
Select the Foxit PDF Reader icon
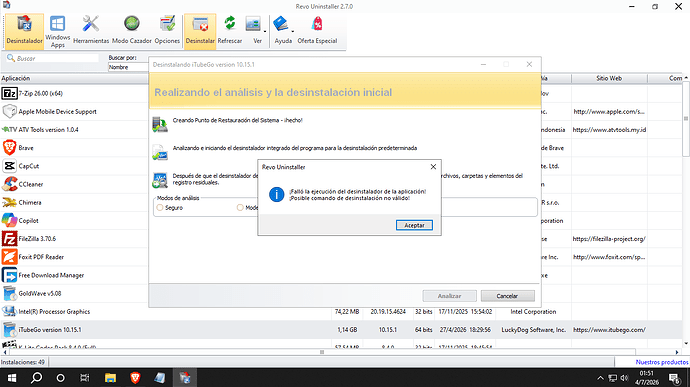(9, 257)
